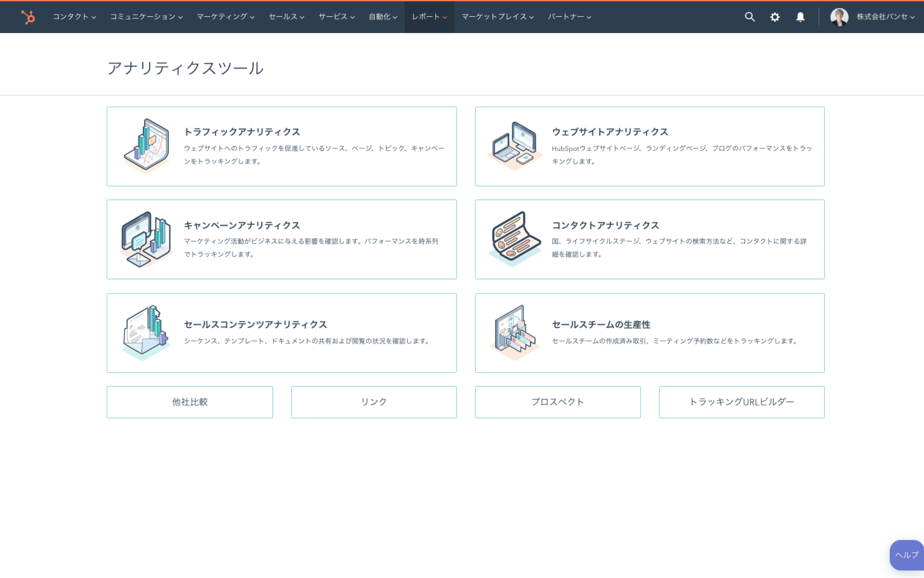Viewport: 924px width, 578px height.
Task: Click the トラフィックアナリティクス chart illustration
Action: pyautogui.click(x=147, y=146)
